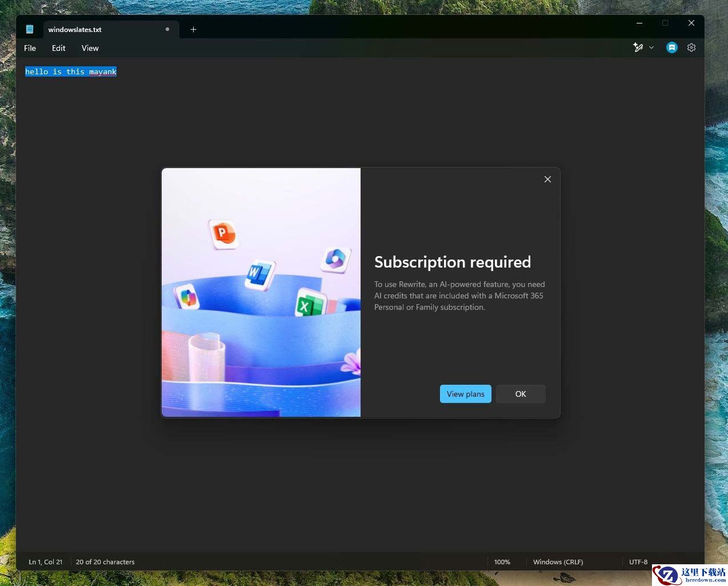Click the UTF-8 encoding indicator

638,562
